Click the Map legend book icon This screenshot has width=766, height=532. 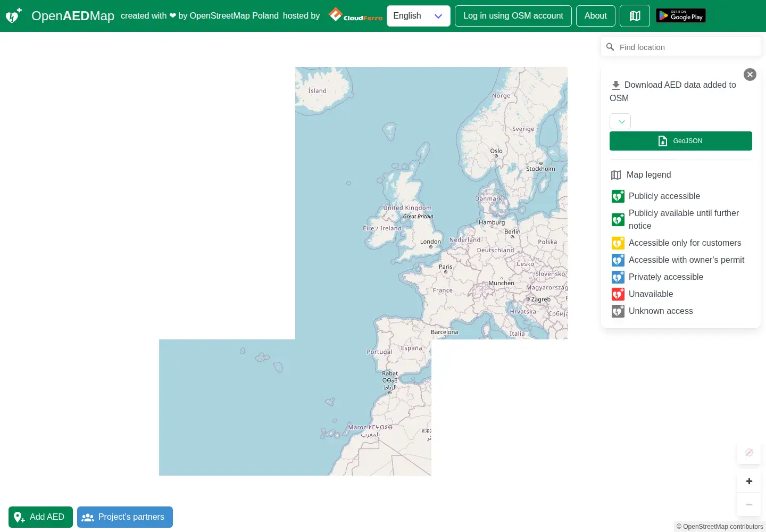[616, 175]
